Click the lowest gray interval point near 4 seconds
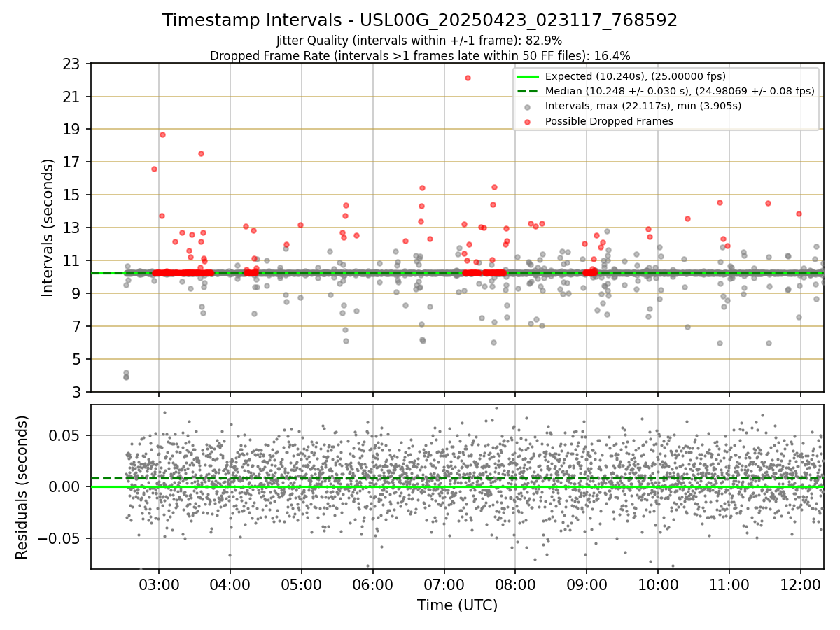 pos(126,377)
